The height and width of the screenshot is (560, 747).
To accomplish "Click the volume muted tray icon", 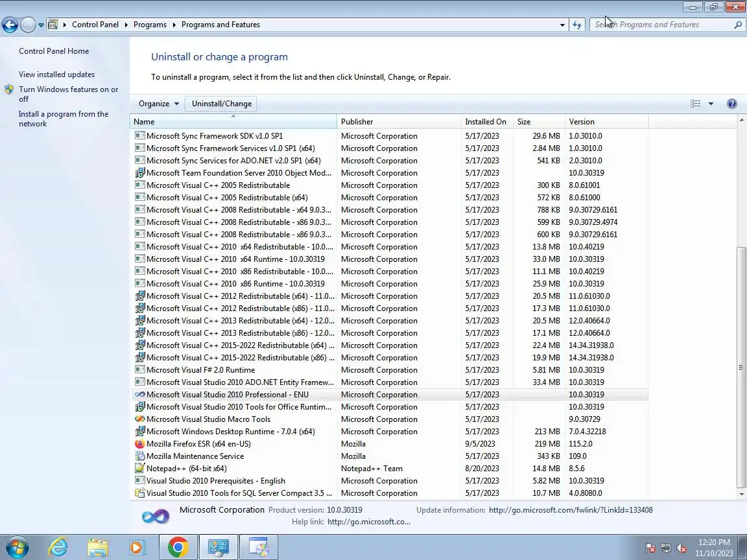I will coord(682,548).
